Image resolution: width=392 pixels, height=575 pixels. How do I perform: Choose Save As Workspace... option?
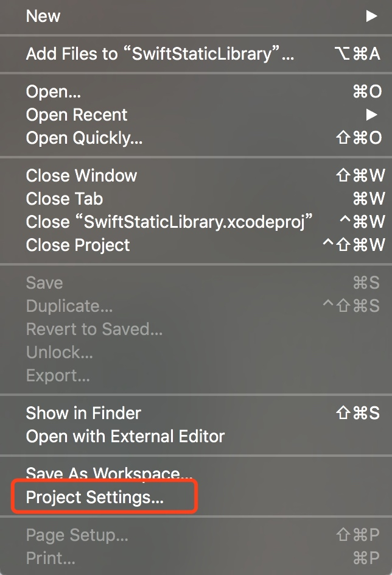tap(110, 473)
